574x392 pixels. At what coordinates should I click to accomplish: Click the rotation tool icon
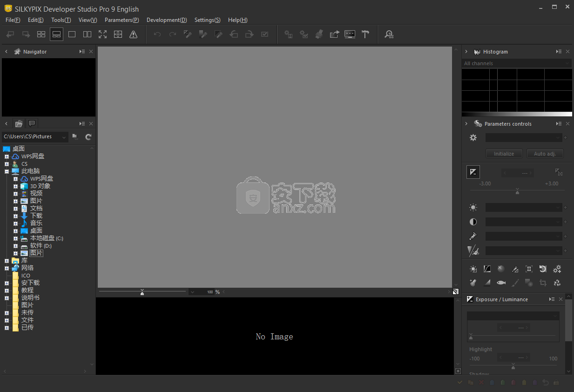coord(543,269)
